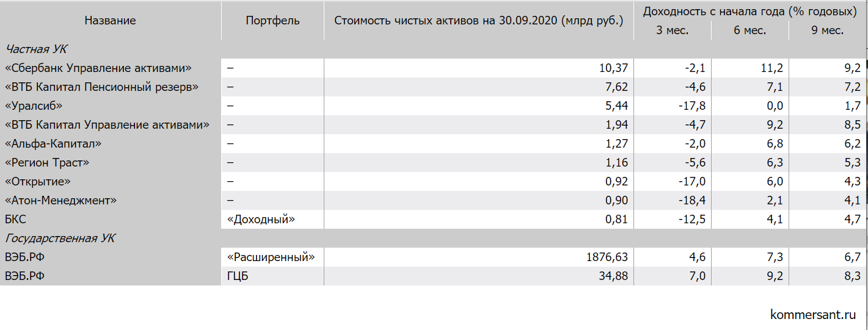The image size is (868, 330).
Task: Click the «Портфель» column header
Action: pyautogui.click(x=272, y=21)
